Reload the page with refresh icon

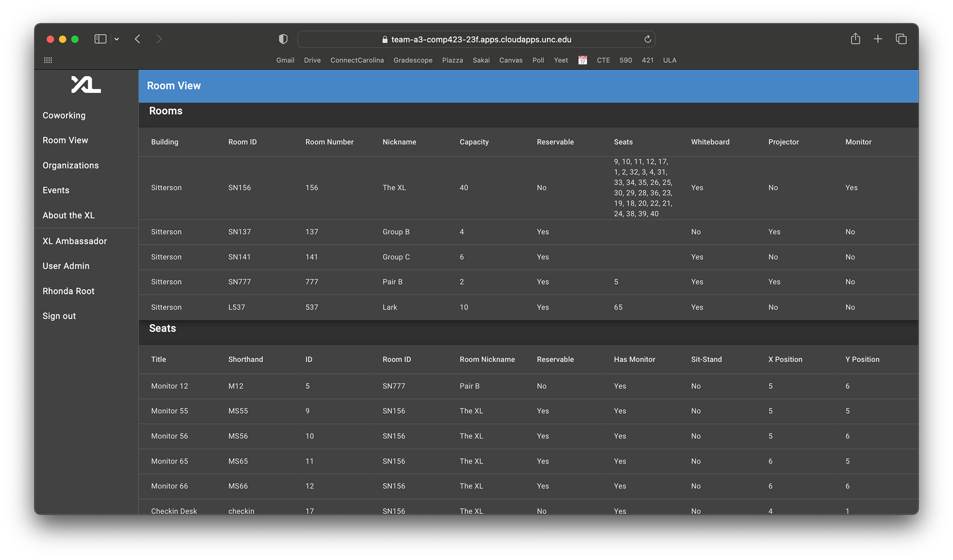click(x=647, y=39)
